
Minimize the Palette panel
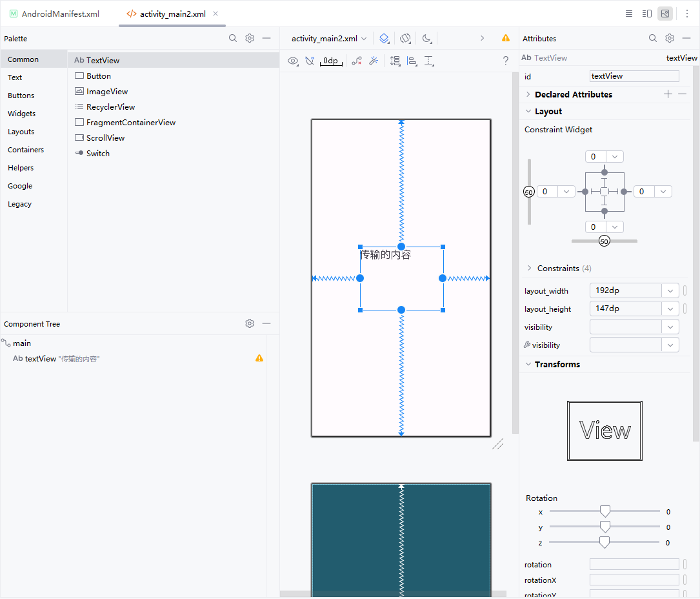pos(266,39)
